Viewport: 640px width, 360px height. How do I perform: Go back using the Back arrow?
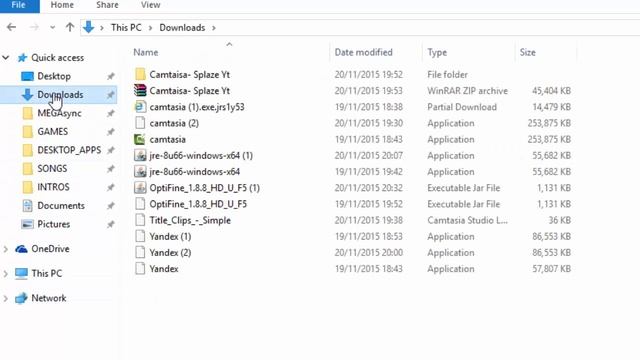pos(11,27)
